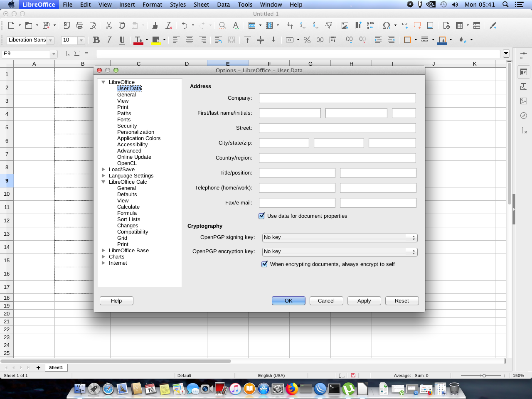Image resolution: width=532 pixels, height=399 pixels.
Task: Open the Insert menu
Action: tap(127, 5)
